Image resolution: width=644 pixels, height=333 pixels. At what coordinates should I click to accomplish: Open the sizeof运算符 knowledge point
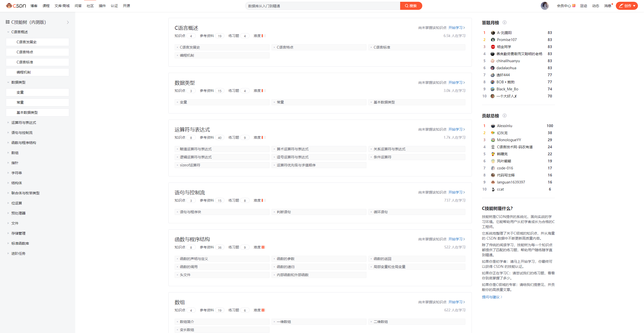click(x=222, y=165)
